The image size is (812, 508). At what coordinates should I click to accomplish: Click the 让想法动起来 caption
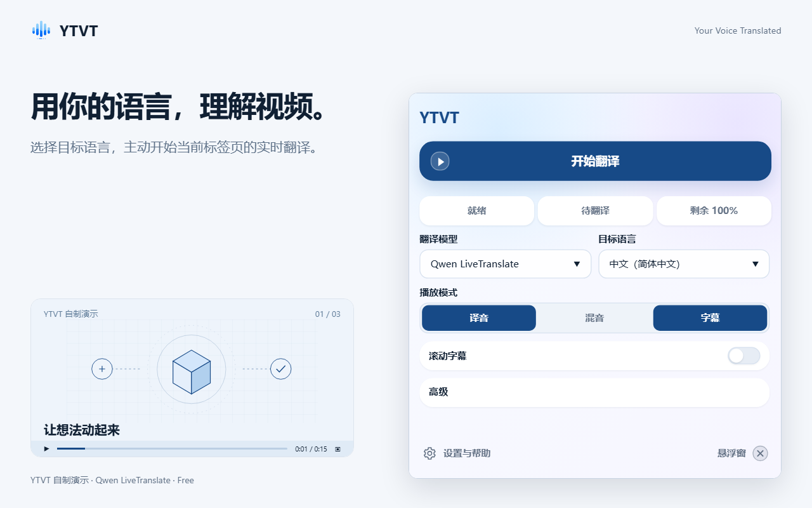pos(82,431)
